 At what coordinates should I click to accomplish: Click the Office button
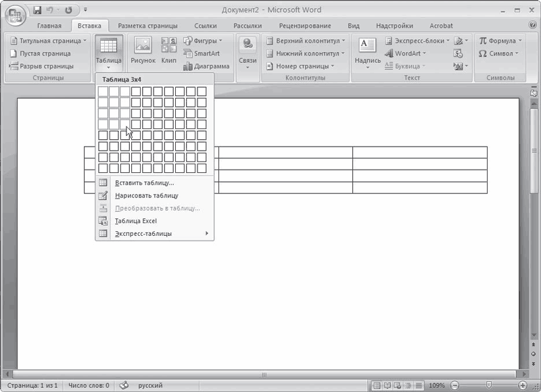pos(16,15)
